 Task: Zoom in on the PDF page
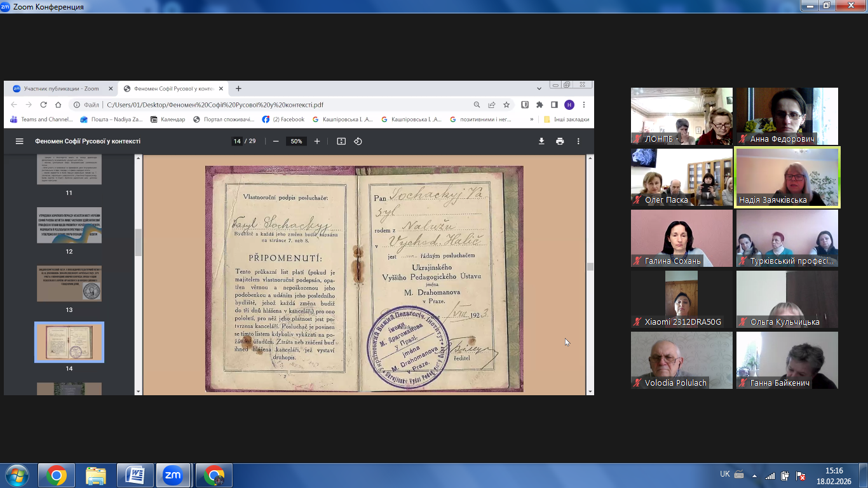click(x=317, y=141)
